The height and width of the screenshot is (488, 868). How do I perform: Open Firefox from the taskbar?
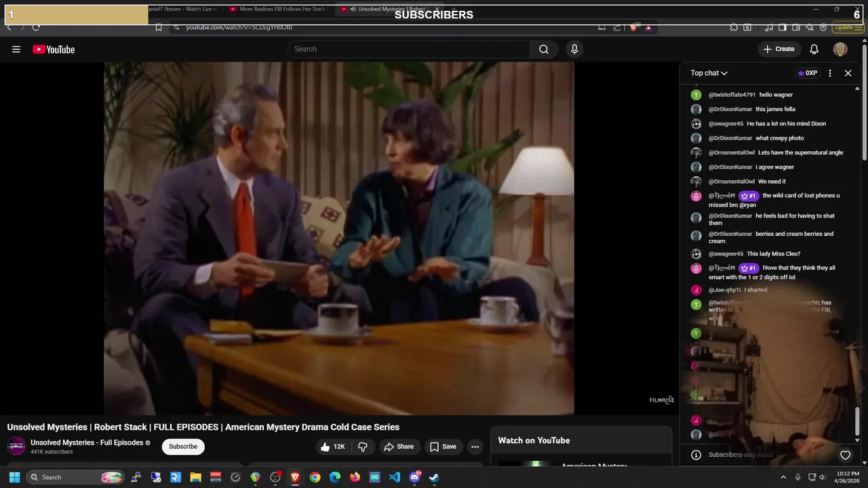[x=355, y=477]
